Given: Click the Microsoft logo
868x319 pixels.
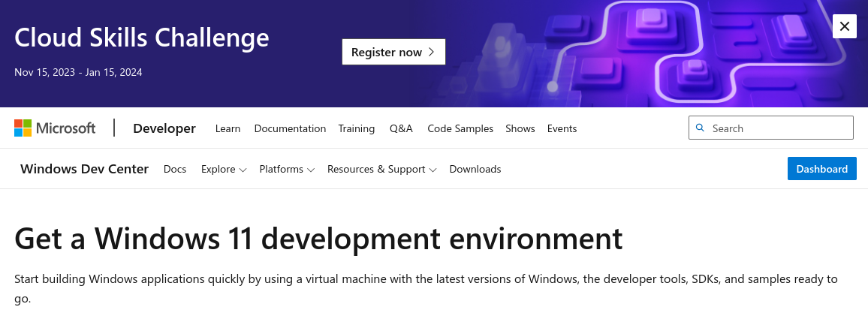Looking at the screenshot, I should coord(55,128).
